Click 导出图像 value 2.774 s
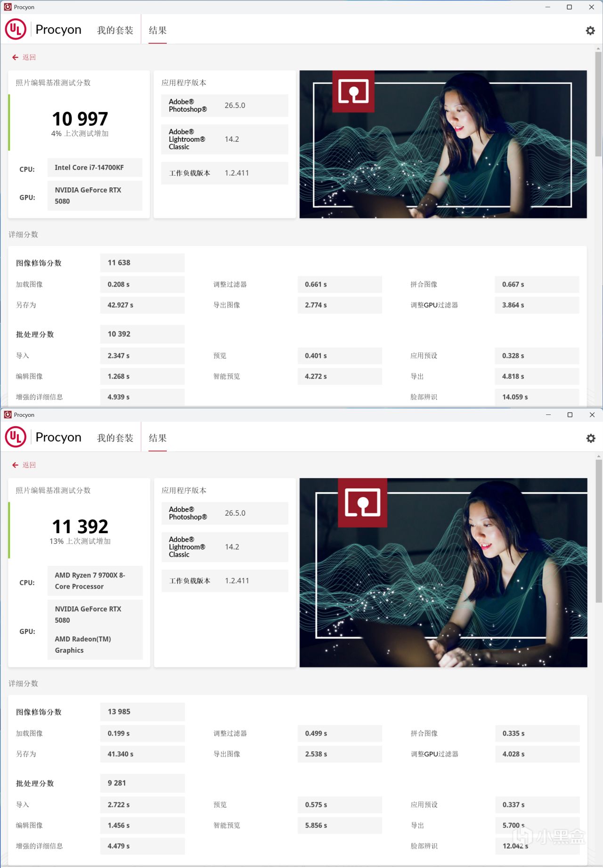 coord(340,305)
